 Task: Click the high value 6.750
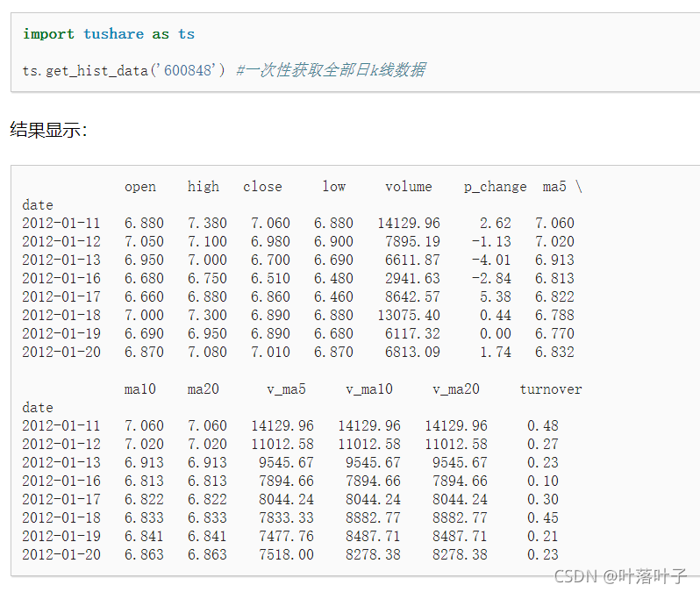(207, 278)
